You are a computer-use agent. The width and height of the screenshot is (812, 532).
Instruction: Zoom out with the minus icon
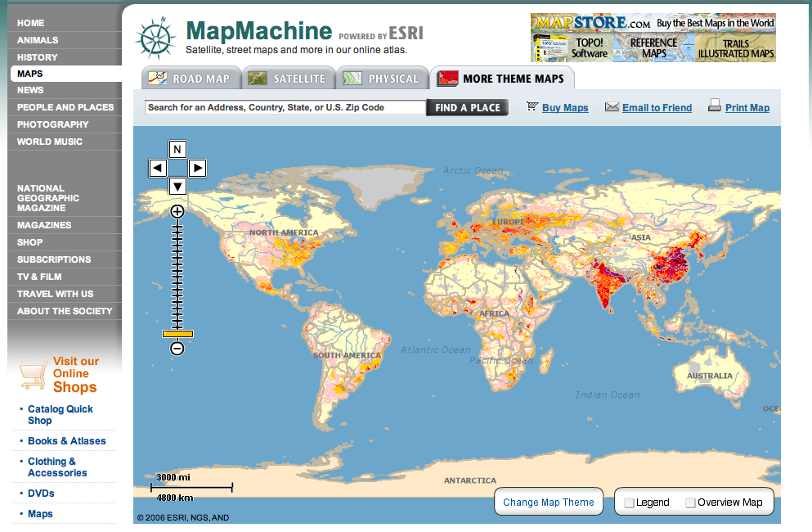(177, 349)
